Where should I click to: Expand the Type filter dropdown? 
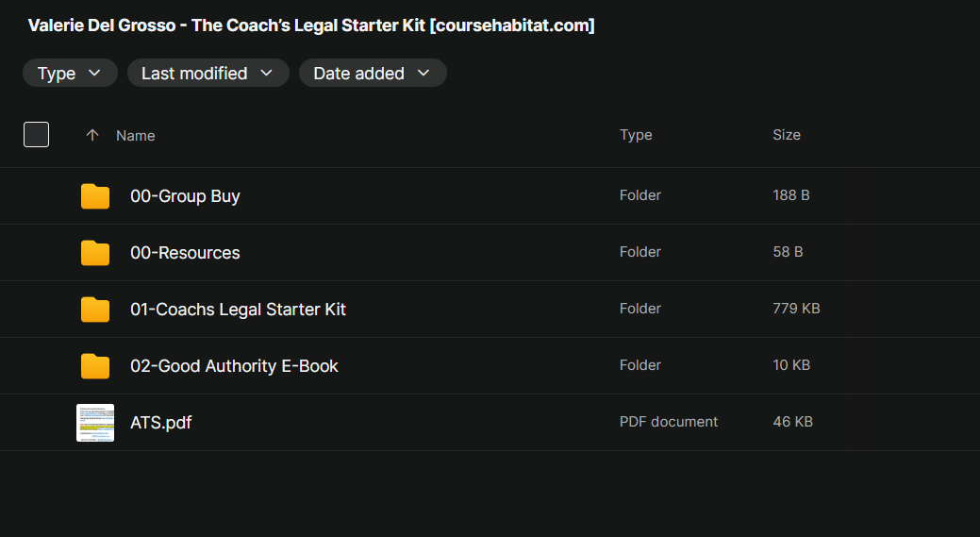[70, 74]
